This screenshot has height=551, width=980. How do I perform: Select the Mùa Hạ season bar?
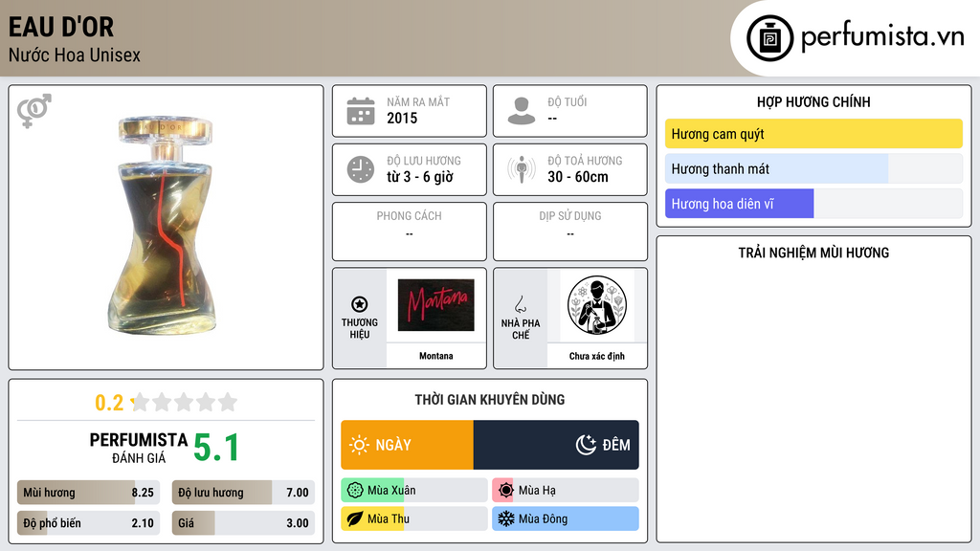(x=566, y=491)
